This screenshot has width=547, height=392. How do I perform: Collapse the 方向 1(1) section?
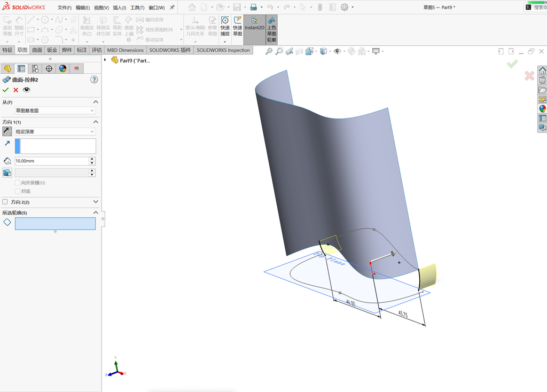pos(96,122)
